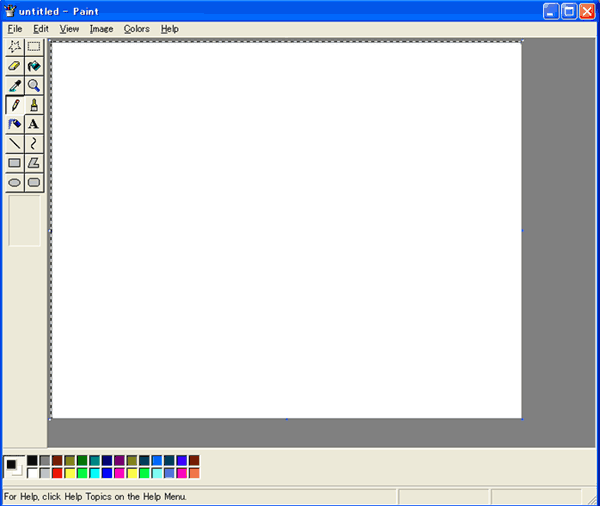Choose the Pencil tool
Screen dimensions: 600x506
coord(15,105)
